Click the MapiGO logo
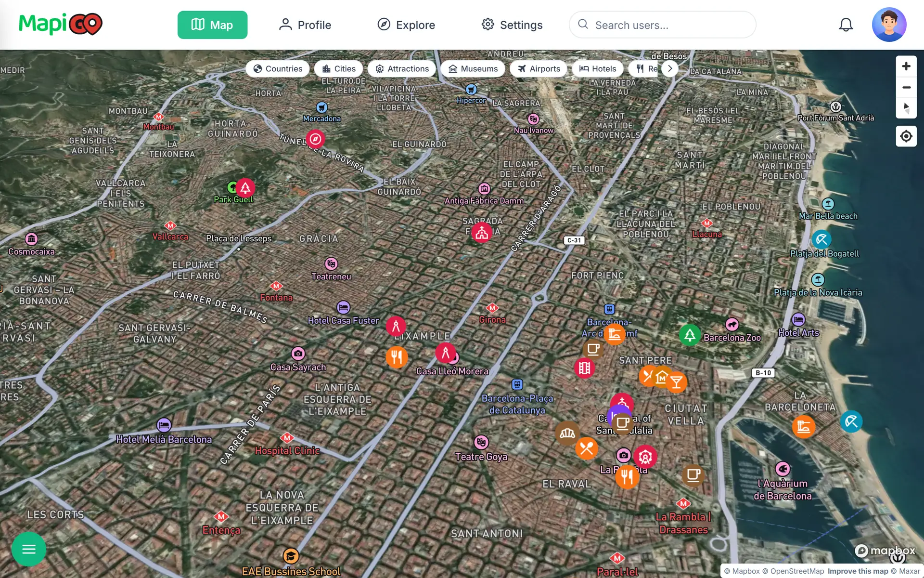This screenshot has width=924, height=578. pos(61,24)
